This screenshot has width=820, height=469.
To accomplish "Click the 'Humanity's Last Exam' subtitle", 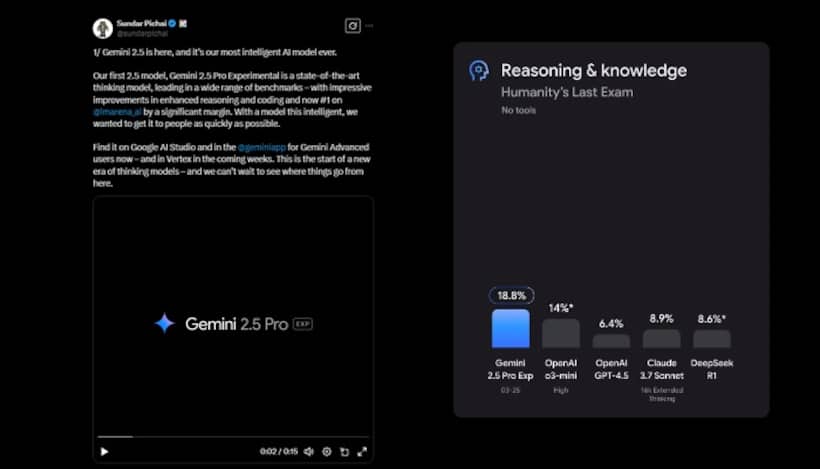I will 567,93.
